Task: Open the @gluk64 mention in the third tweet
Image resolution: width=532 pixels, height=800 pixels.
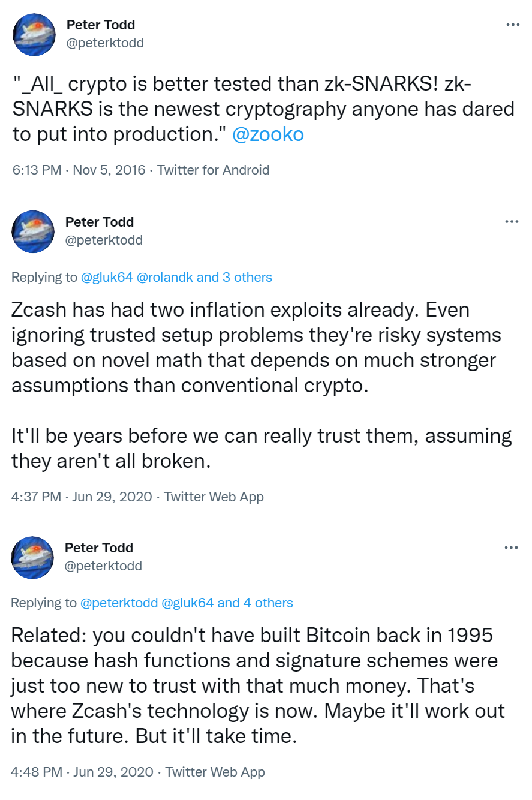Action: pos(188,603)
